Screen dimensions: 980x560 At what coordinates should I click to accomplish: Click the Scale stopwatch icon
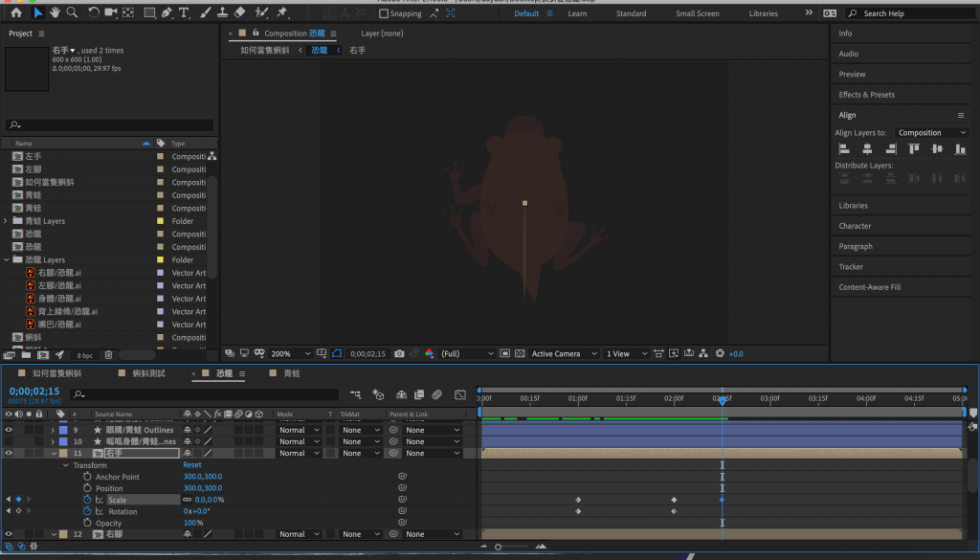pyautogui.click(x=87, y=500)
